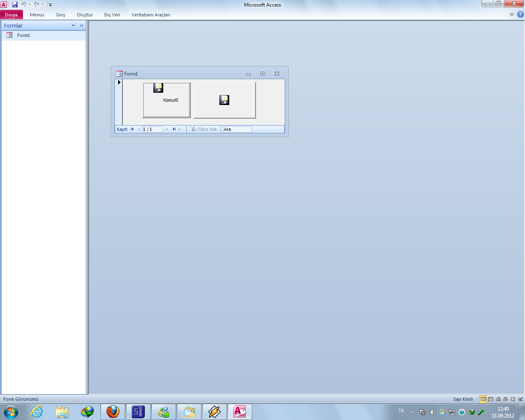This screenshot has height=420, width=525.
Task: Collapse the navigation pane with double chevron
Action: coord(82,25)
